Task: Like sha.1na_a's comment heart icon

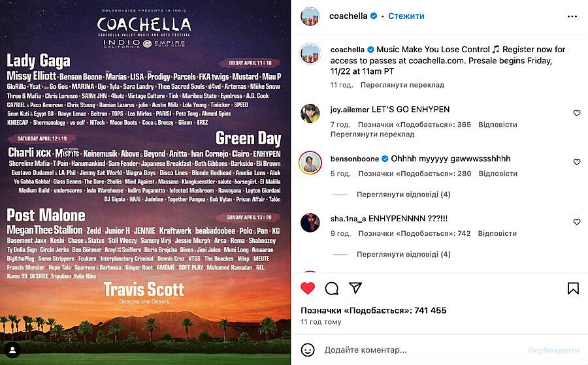Action: click(577, 222)
